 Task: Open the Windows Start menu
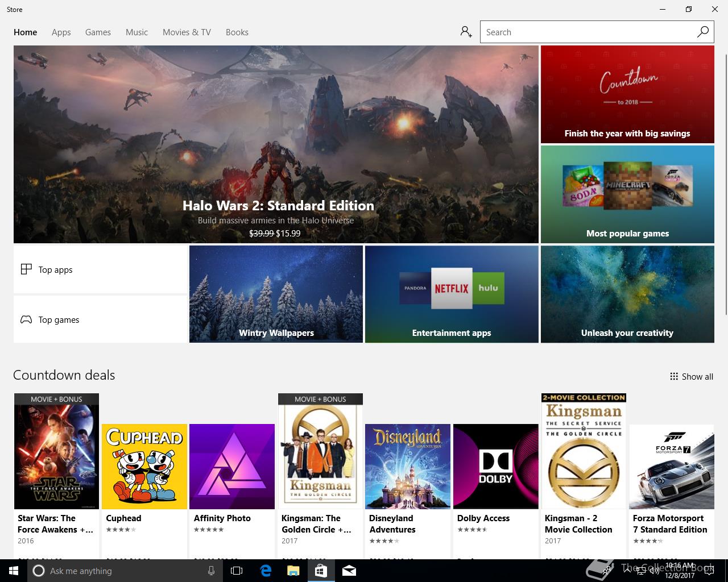click(x=14, y=571)
